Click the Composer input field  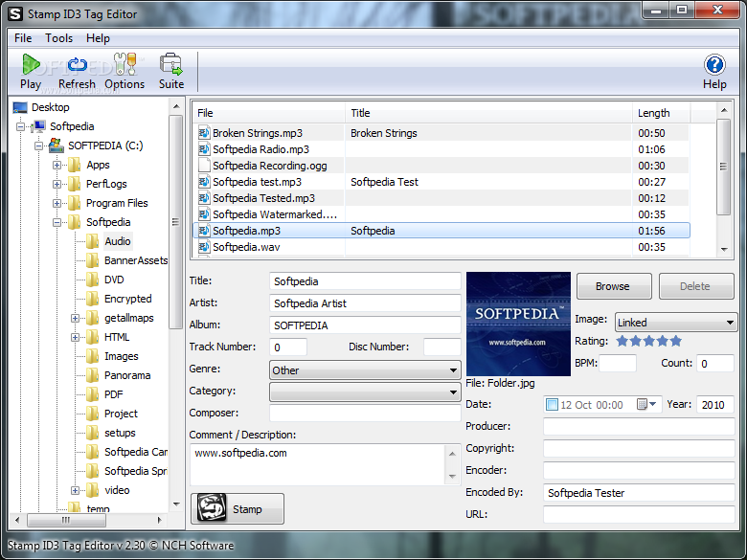click(365, 413)
